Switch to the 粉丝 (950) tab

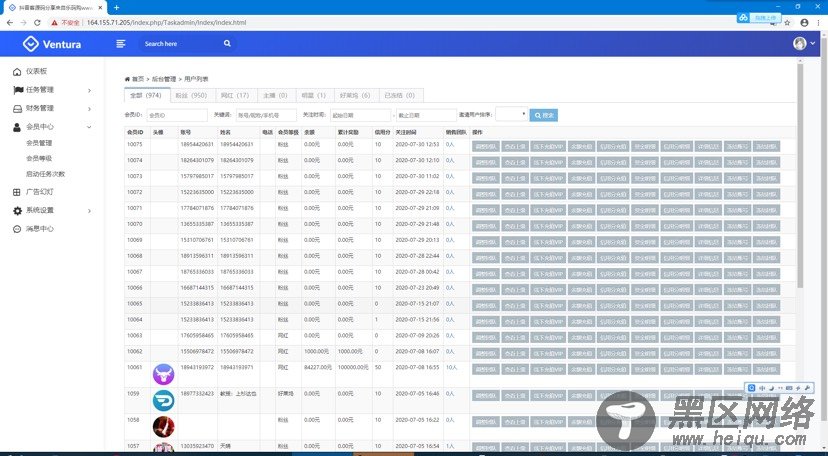191,96
